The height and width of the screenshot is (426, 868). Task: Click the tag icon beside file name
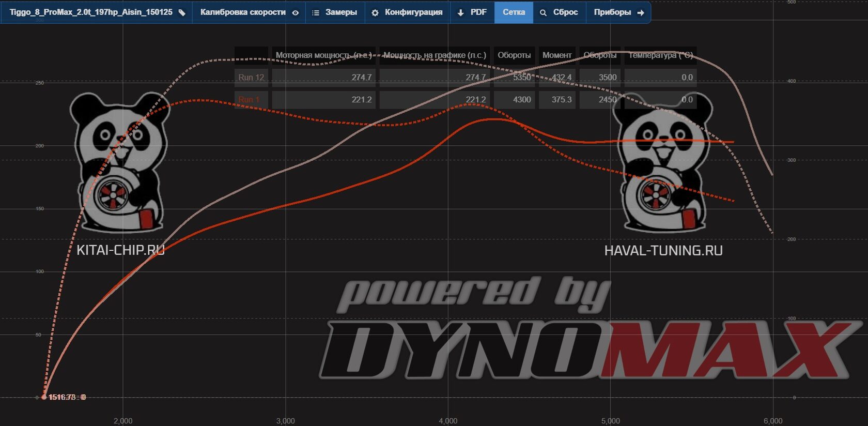[182, 12]
